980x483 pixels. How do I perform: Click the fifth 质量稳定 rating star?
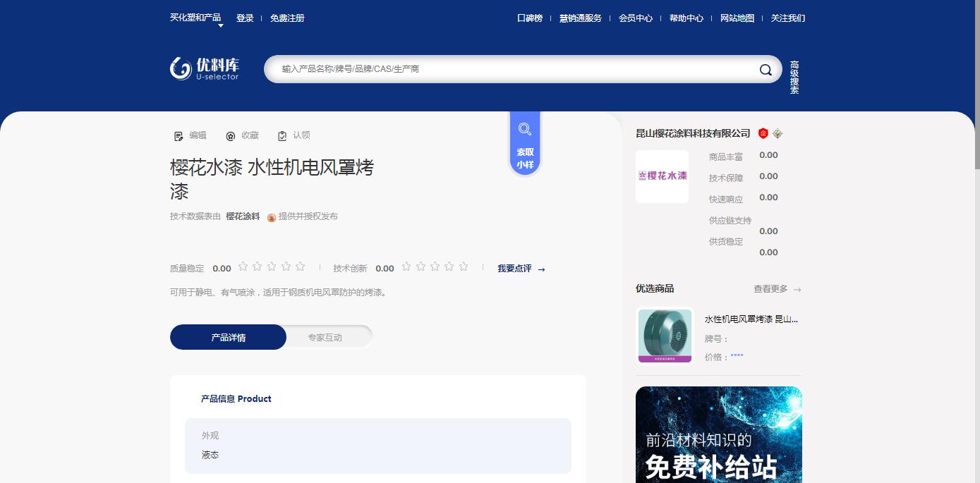tap(300, 267)
